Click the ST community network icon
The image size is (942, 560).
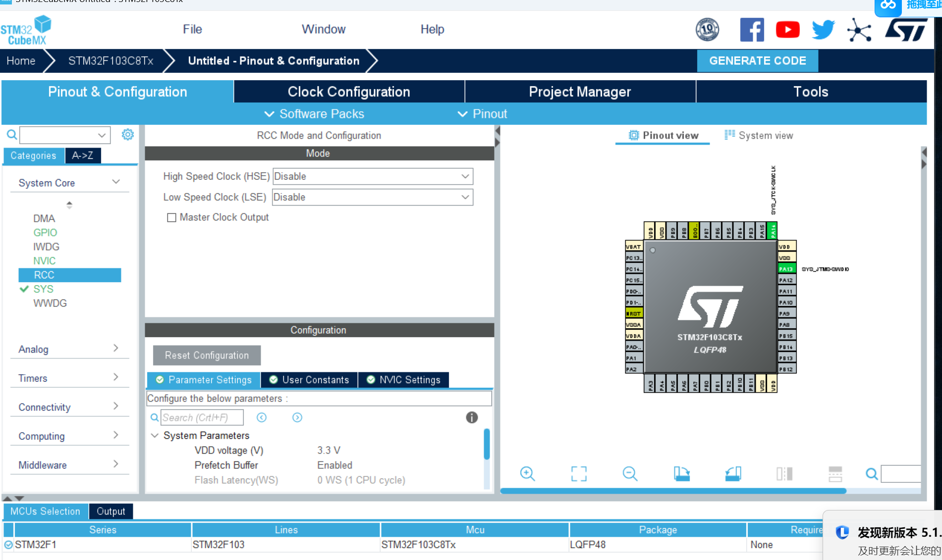point(859,30)
